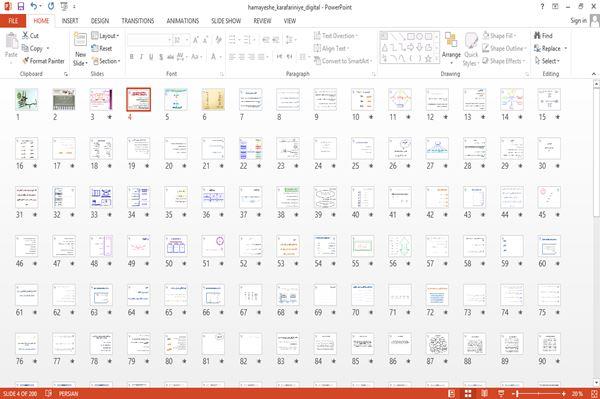Click the zoom slider handle

tap(517, 394)
